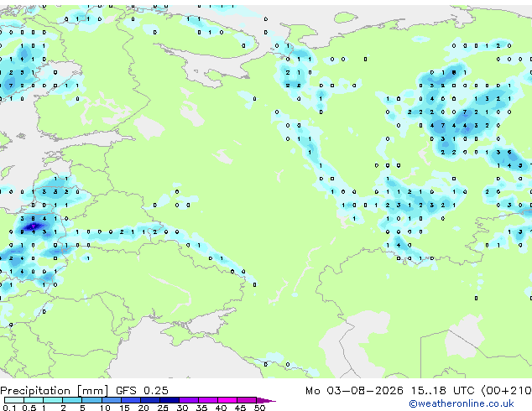The image size is (532, 411).
Task: Click the legend value label '30'
Action: [182, 408]
